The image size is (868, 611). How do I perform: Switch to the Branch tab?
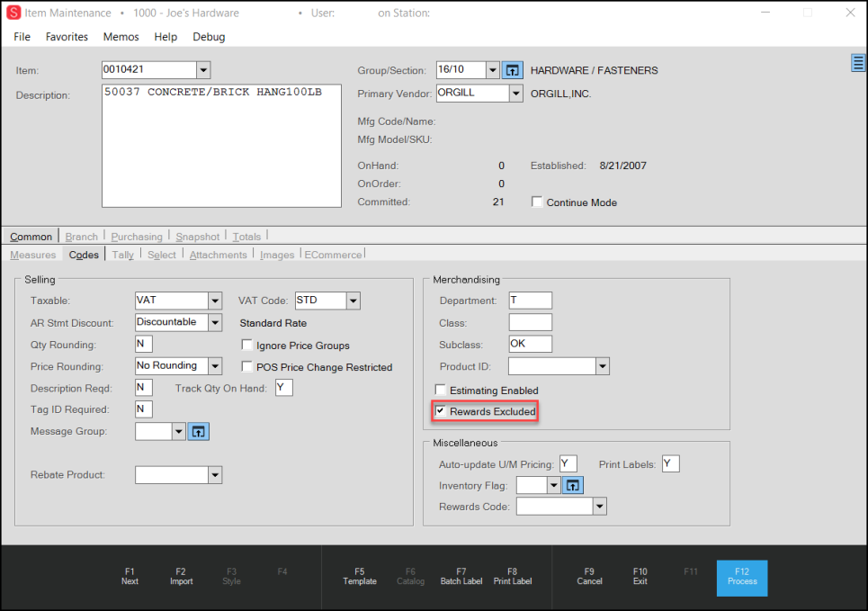click(81, 237)
